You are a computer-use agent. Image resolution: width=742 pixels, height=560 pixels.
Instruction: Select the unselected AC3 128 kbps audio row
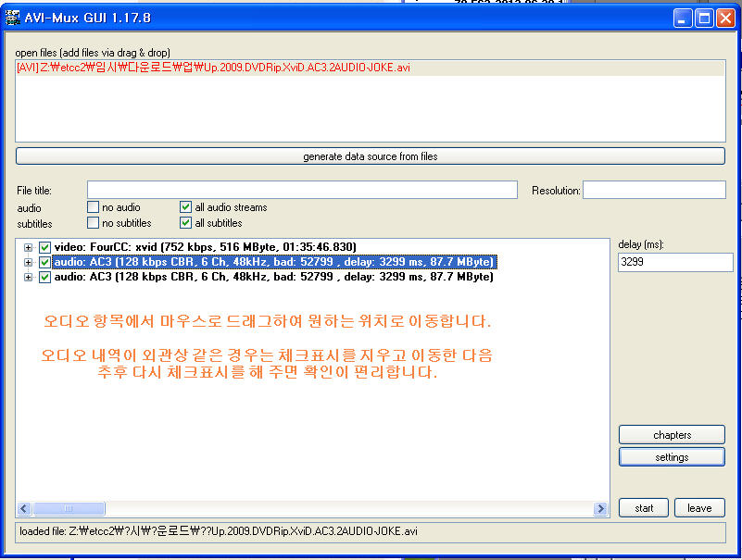[274, 277]
